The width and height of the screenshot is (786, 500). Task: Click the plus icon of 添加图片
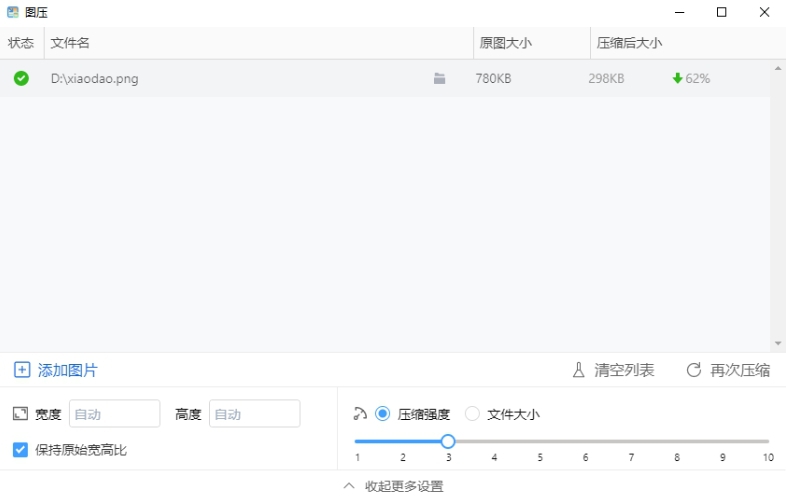click(x=22, y=370)
